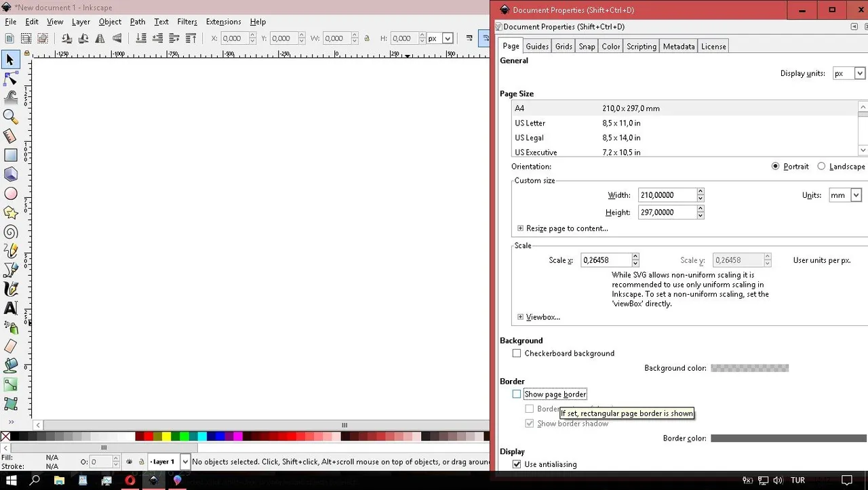Image resolution: width=868 pixels, height=490 pixels.
Task: Enable Checkerboard background checkbox
Action: point(517,353)
